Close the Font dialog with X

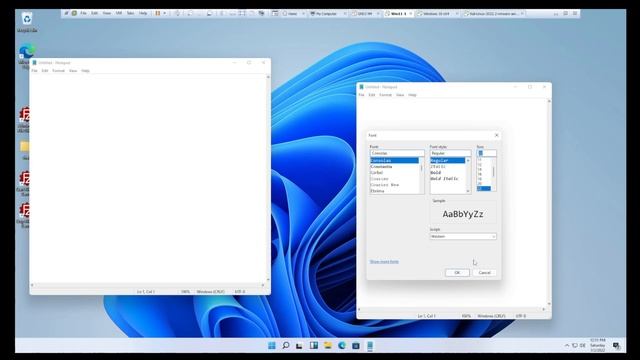[496, 135]
